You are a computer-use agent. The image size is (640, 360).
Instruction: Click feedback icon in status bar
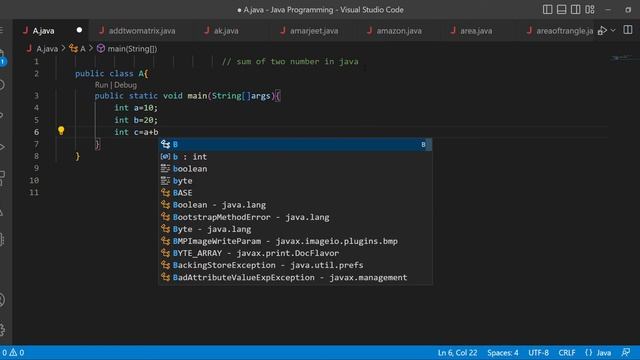click(626, 352)
